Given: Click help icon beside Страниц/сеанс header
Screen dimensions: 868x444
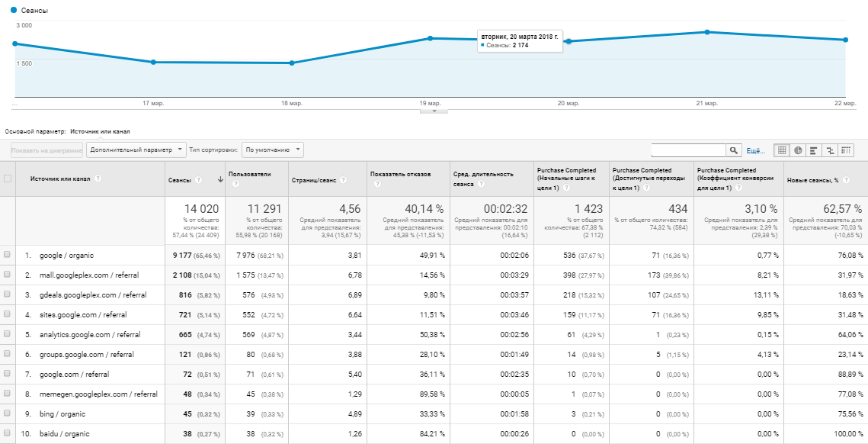Looking at the screenshot, I should click(x=343, y=180).
